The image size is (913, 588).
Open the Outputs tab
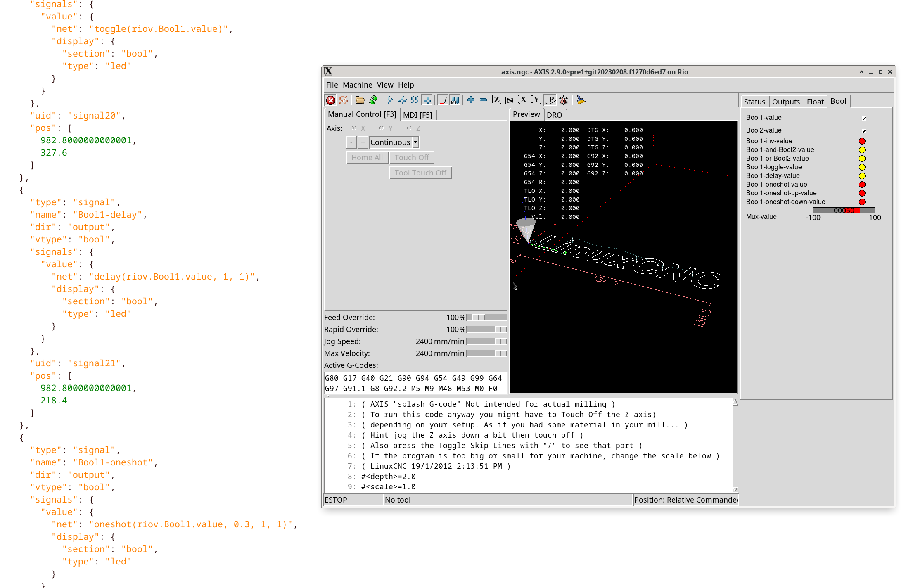tap(786, 102)
